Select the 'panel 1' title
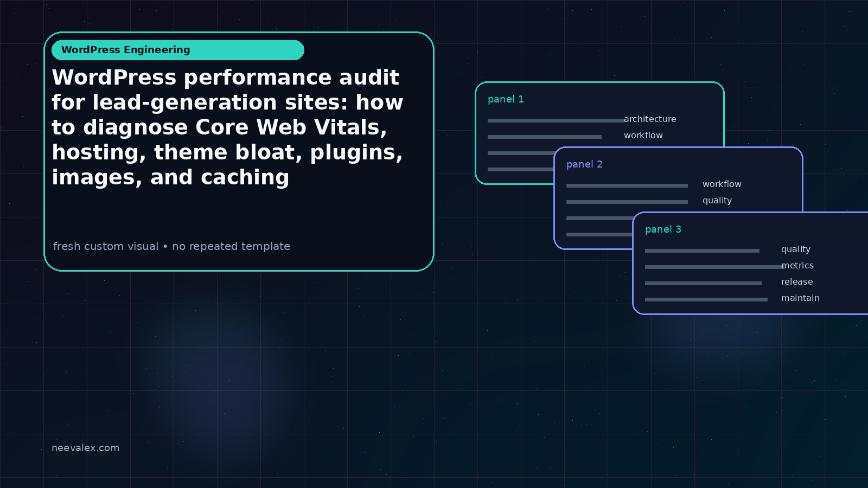The width and height of the screenshot is (868, 488). pyautogui.click(x=506, y=99)
